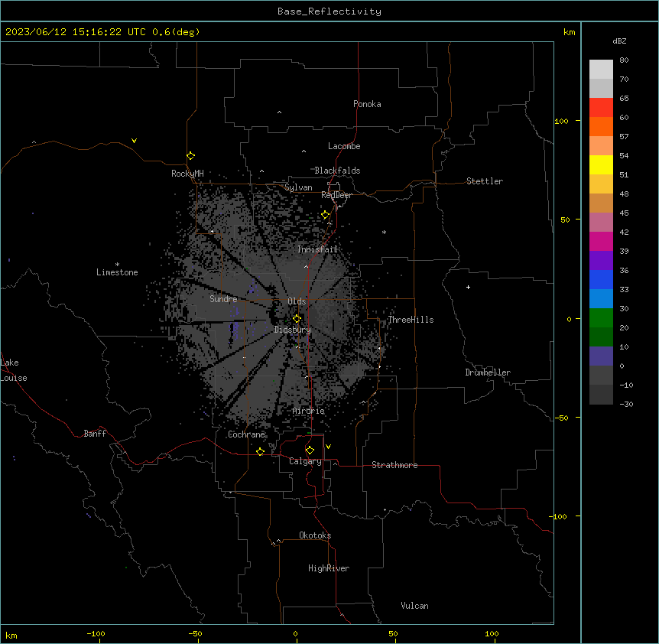Click the Sundre label

point(223,299)
